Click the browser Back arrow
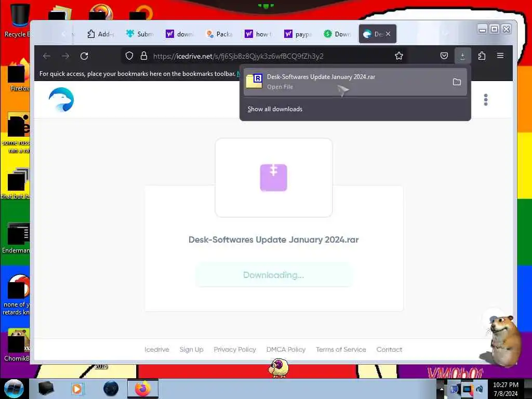532x399 pixels. pyautogui.click(x=46, y=56)
